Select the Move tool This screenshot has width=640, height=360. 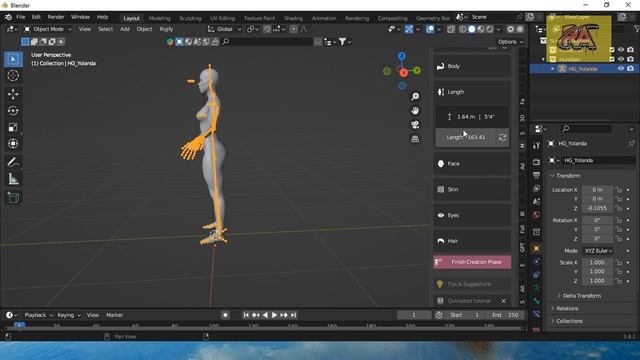pos(13,94)
